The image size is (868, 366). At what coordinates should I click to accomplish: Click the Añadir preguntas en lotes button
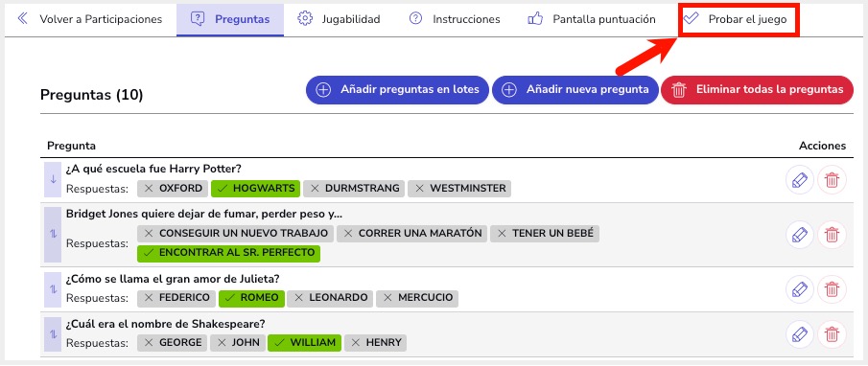click(x=397, y=89)
